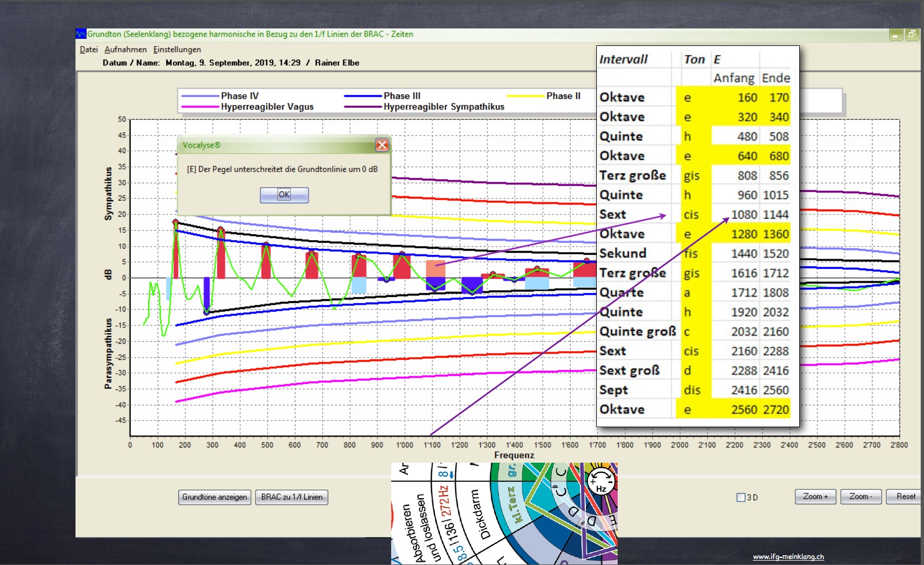Image resolution: width=924 pixels, height=565 pixels.
Task: Select Phase IV legend entry
Action: tap(219, 96)
